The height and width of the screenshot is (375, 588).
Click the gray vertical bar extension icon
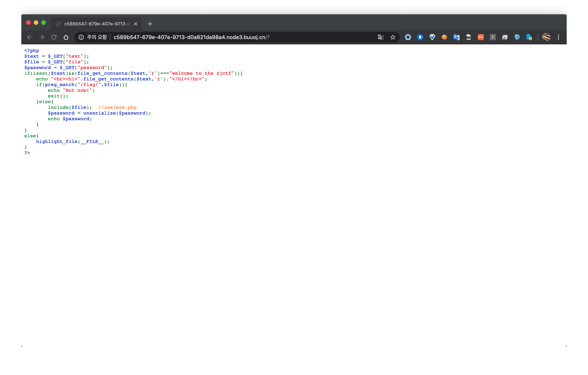tap(493, 37)
